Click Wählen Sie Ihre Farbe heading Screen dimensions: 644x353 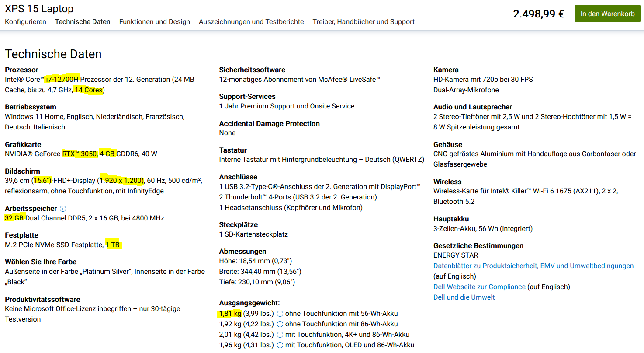41,262
